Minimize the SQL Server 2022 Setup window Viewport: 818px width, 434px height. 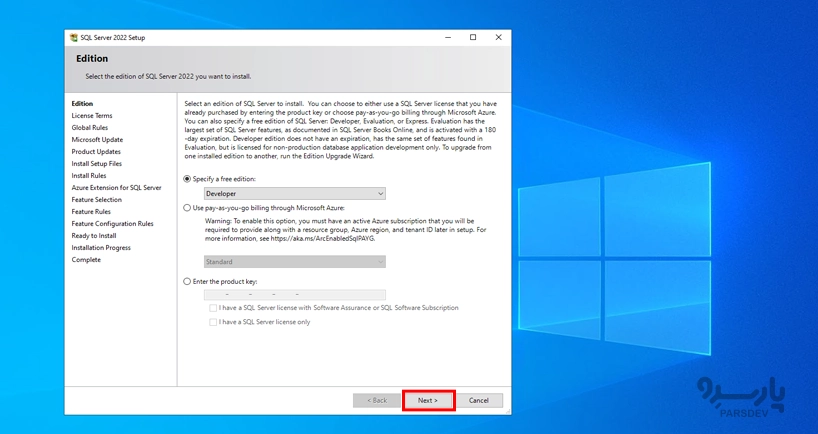point(447,38)
